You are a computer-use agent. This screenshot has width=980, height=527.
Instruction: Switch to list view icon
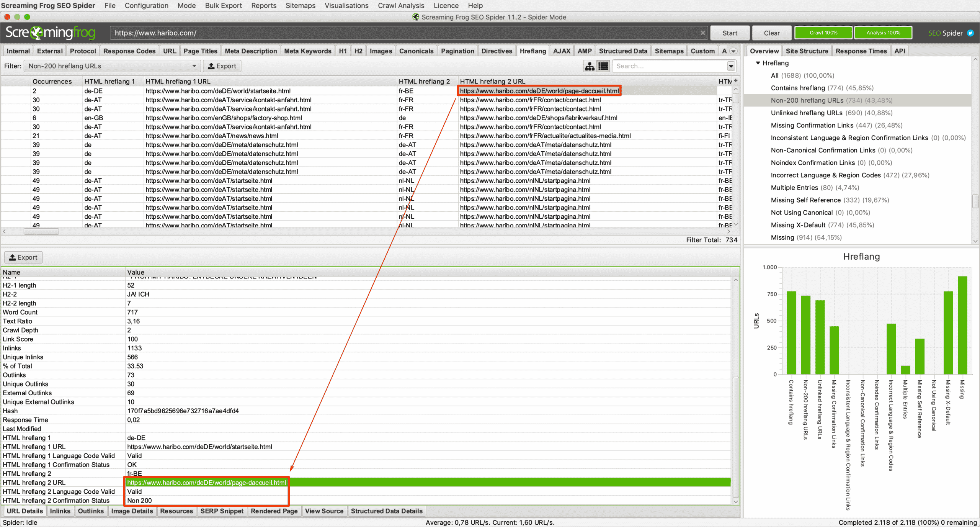[x=603, y=66]
